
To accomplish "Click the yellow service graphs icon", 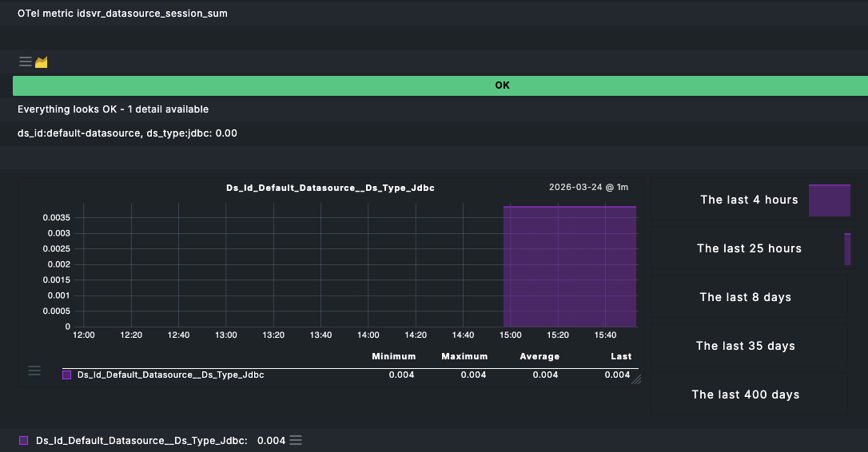I will 42,61.
